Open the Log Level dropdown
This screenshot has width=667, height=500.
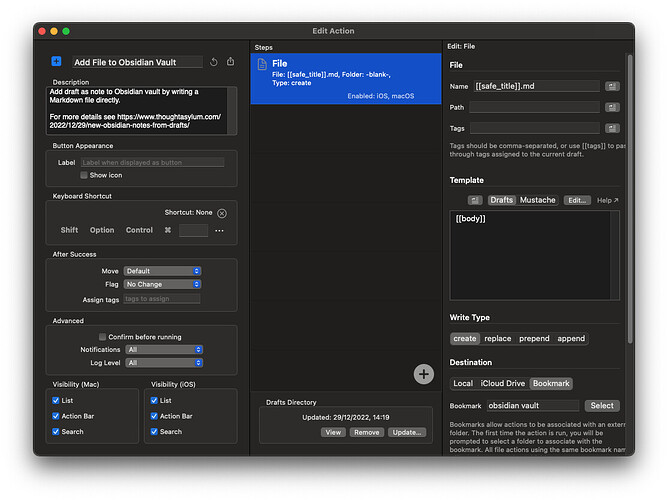click(x=164, y=363)
